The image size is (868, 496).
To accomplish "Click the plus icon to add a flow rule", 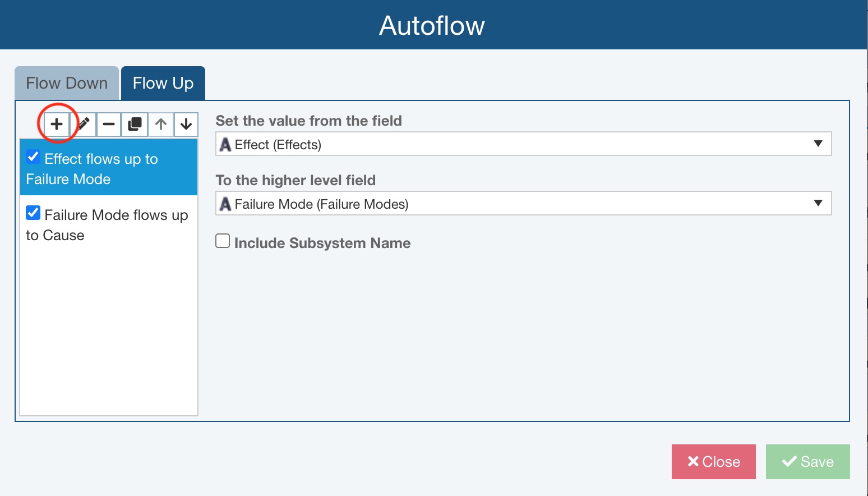I will tap(57, 124).
